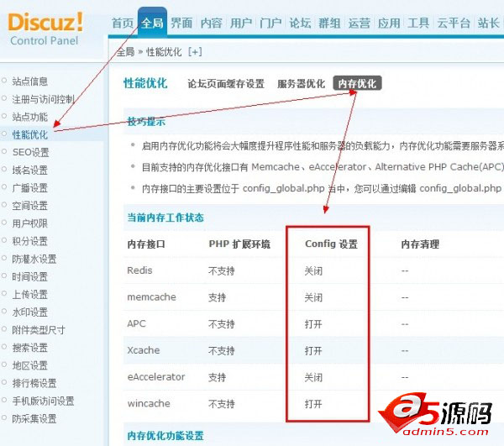Click 关闭 config value in eAccelerator row

(x=313, y=377)
